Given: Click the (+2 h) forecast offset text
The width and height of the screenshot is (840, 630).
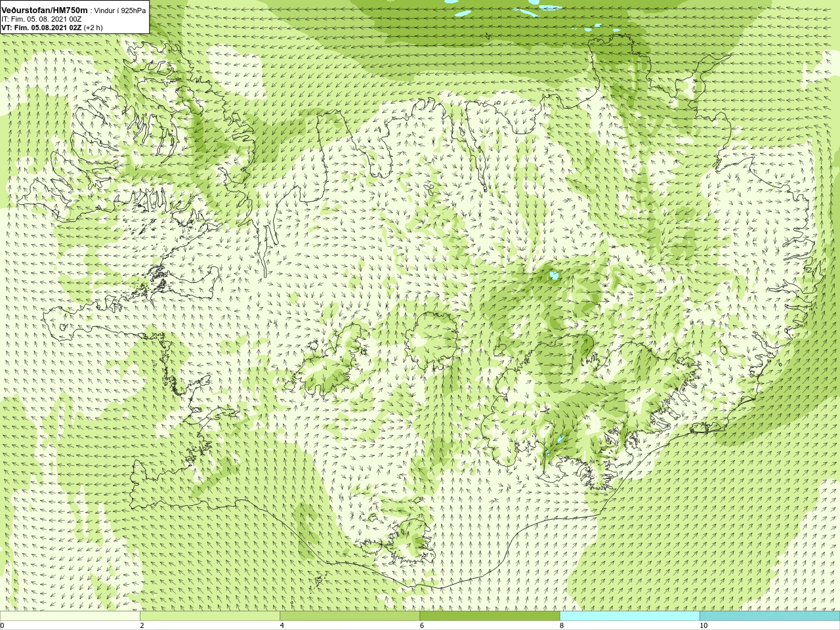Looking at the screenshot, I should pos(93,28).
